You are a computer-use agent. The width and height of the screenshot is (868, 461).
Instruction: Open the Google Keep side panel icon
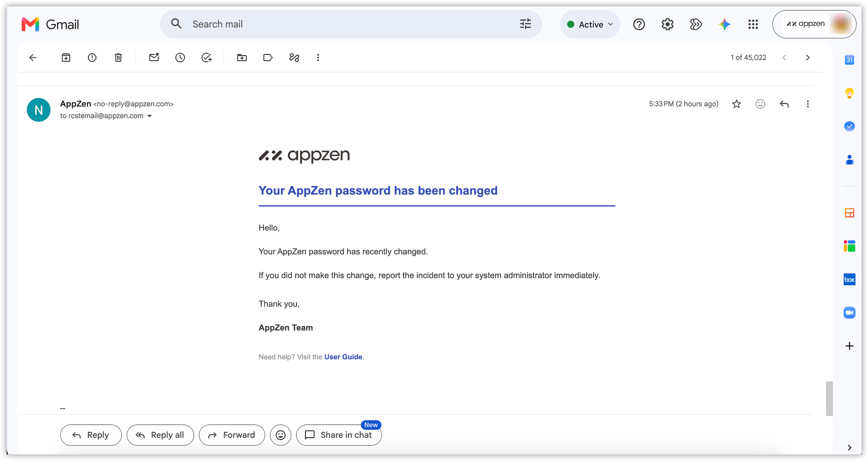click(x=849, y=93)
